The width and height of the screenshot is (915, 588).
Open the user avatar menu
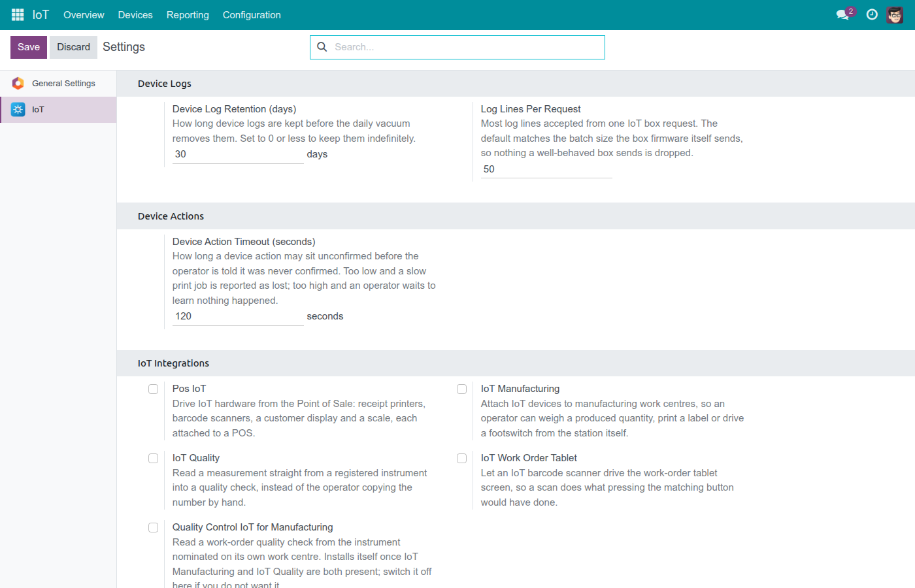[895, 14]
